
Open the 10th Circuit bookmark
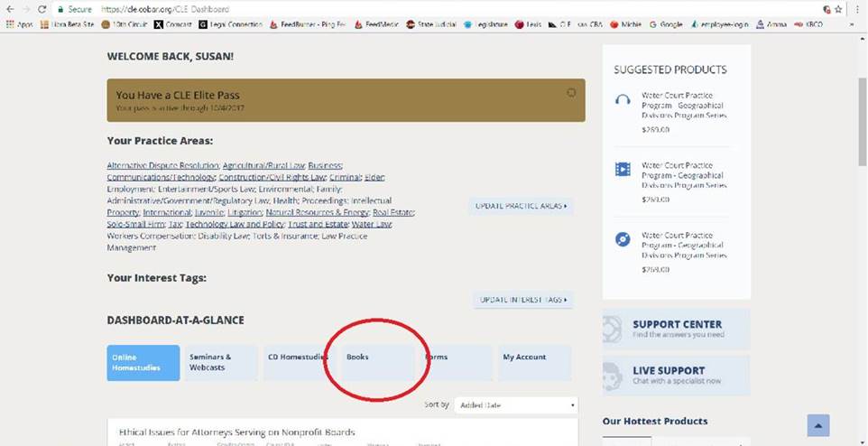tap(125, 24)
